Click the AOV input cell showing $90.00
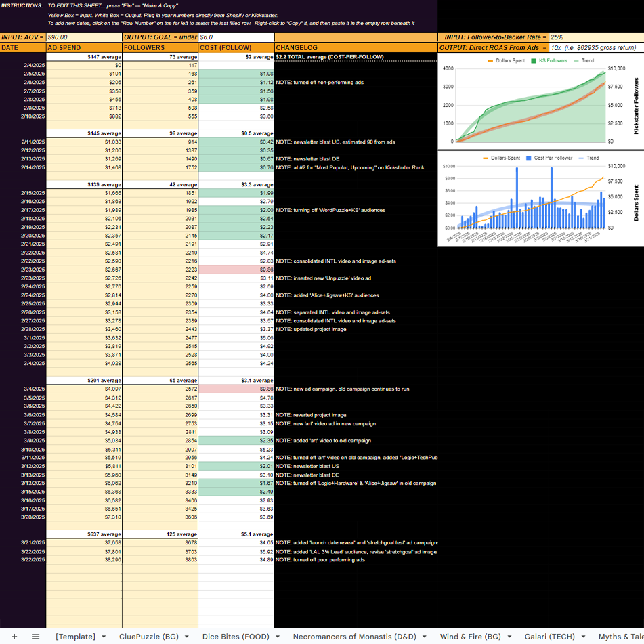Image resolution: width=644 pixels, height=644 pixels. (83, 37)
